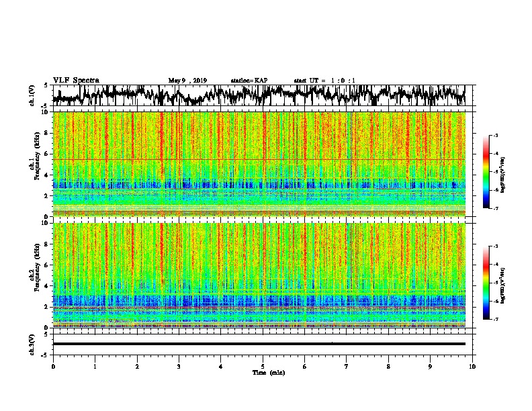532x411 pixels.
Task: Click the ch.2 colorbar log(PSD) label
Action: (502, 285)
